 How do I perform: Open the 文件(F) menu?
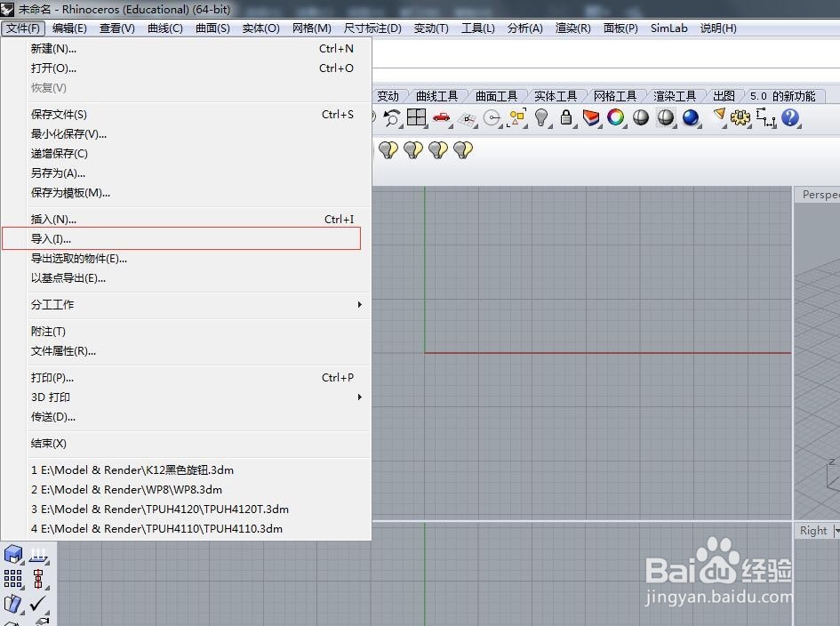(23, 28)
